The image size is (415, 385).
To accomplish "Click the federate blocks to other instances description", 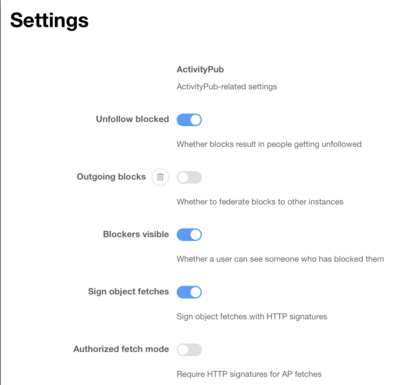I will (260, 202).
